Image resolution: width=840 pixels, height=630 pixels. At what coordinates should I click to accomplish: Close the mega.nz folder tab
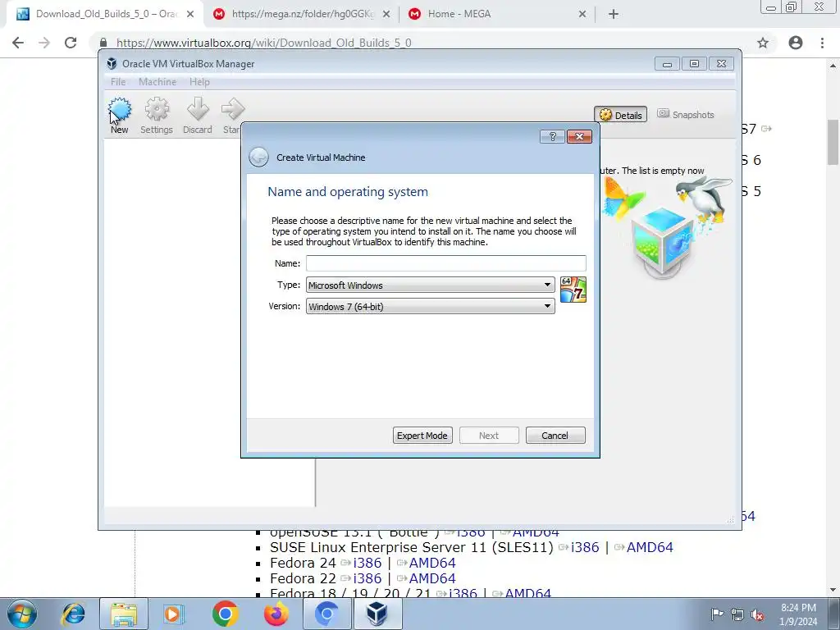[x=386, y=14]
